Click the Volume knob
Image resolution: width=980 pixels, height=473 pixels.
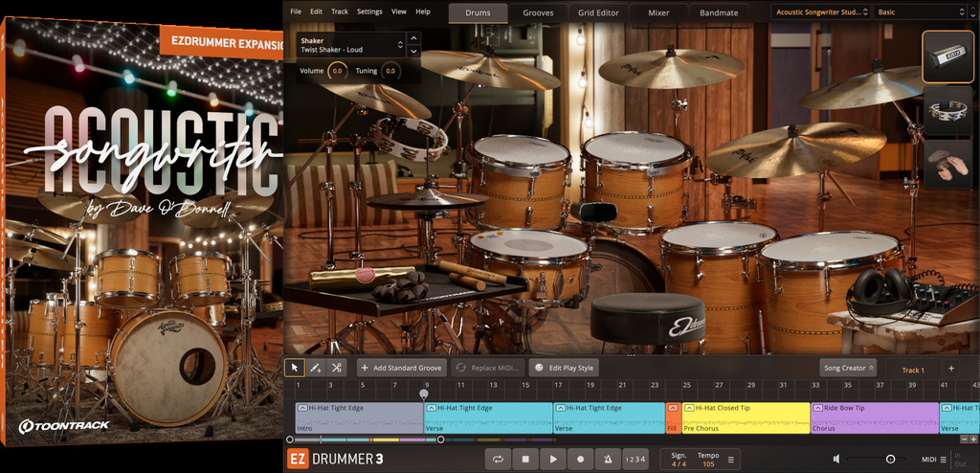coord(337,71)
